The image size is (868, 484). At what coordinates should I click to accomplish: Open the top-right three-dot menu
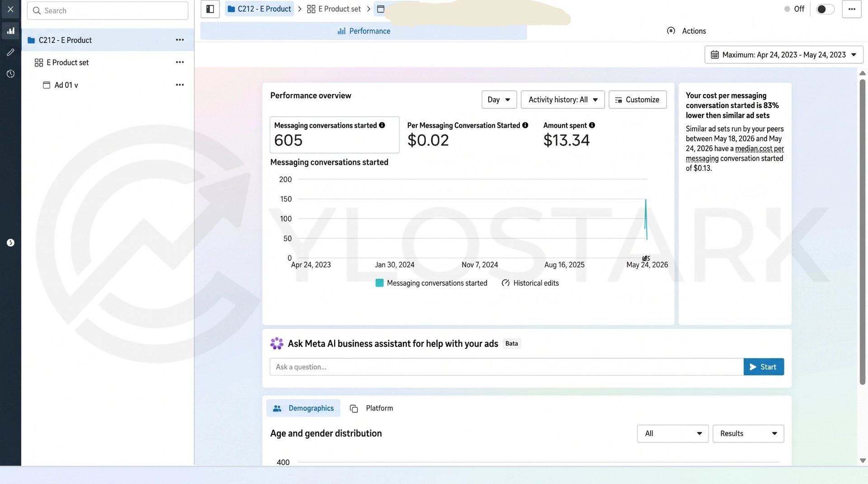[852, 9]
